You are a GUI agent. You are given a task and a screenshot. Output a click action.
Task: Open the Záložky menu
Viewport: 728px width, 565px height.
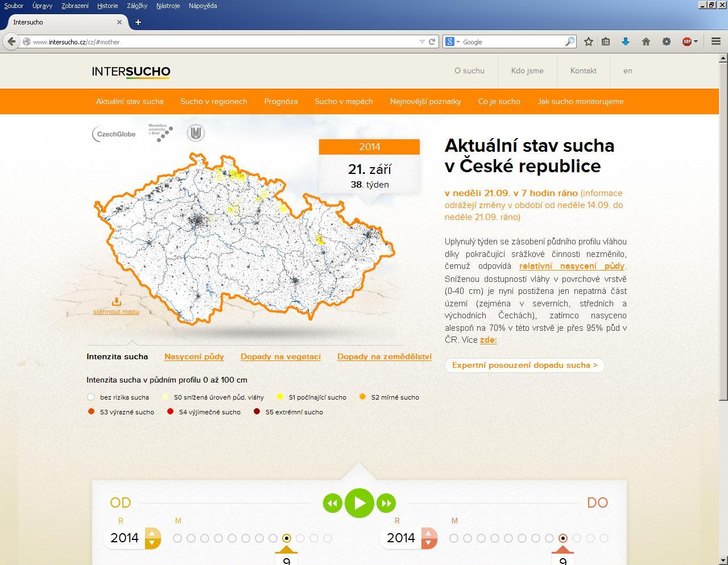[x=137, y=6]
